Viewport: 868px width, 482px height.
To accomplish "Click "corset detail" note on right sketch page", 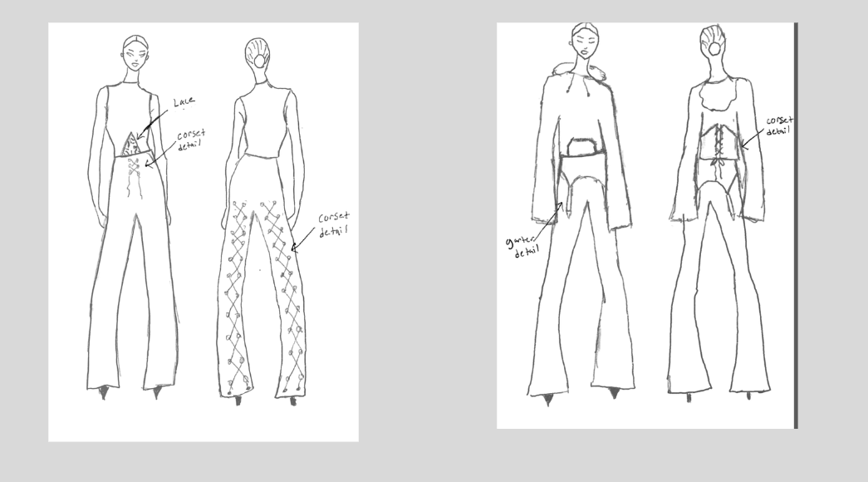I will [779, 125].
